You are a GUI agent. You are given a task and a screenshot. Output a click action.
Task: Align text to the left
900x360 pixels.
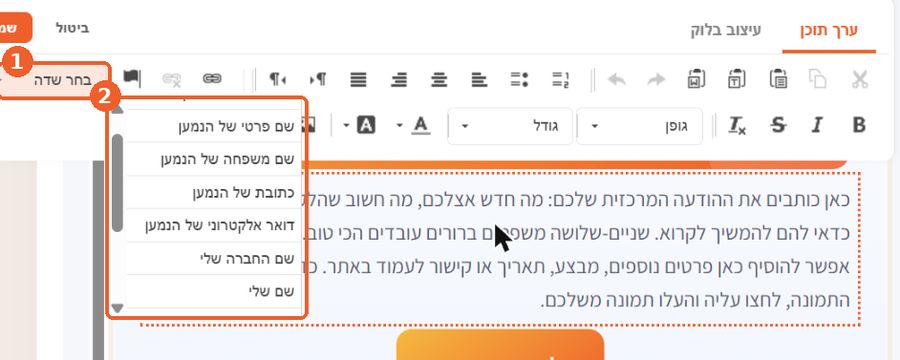(479, 79)
